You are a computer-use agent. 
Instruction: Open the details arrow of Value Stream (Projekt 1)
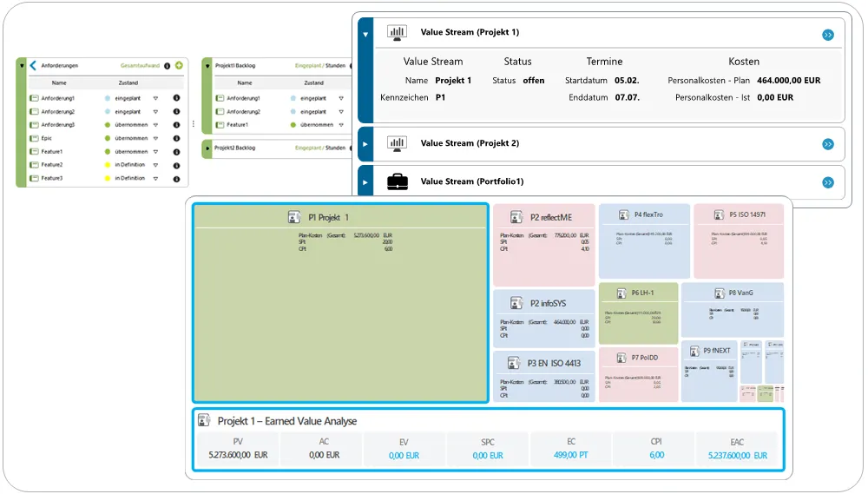click(x=827, y=35)
